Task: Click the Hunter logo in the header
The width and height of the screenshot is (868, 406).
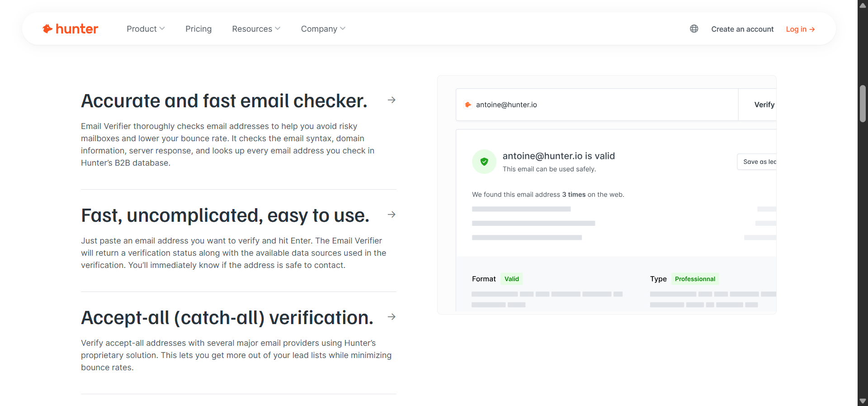Action: 70,29
